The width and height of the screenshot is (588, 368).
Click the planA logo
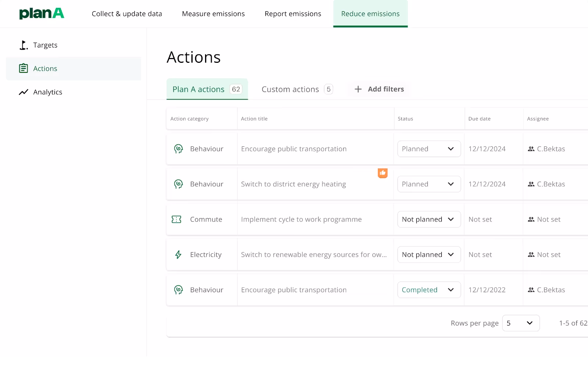coord(42,13)
